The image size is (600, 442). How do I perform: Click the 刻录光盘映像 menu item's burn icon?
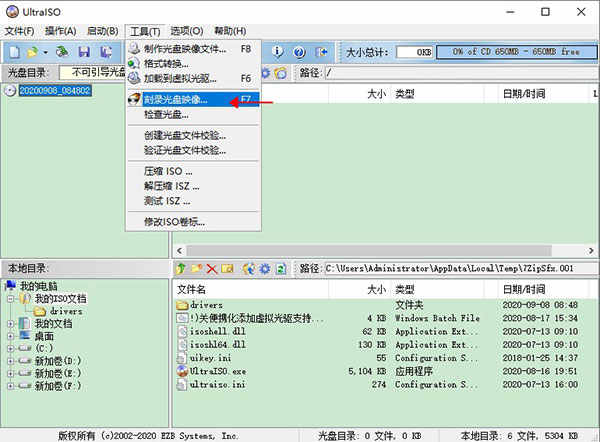point(134,99)
